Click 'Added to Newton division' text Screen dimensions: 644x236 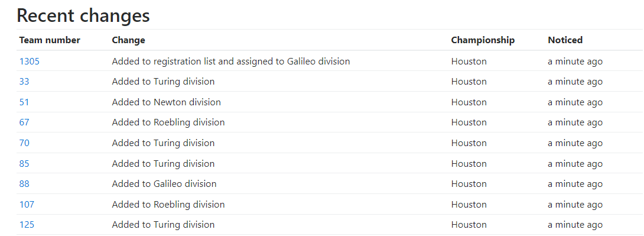click(x=167, y=102)
